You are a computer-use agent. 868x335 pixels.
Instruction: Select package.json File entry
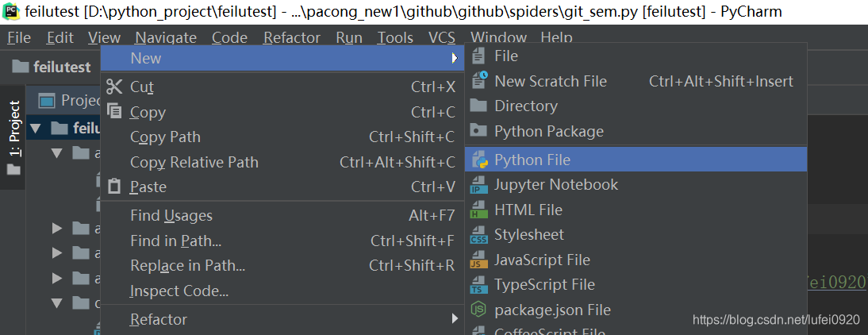(636, 310)
